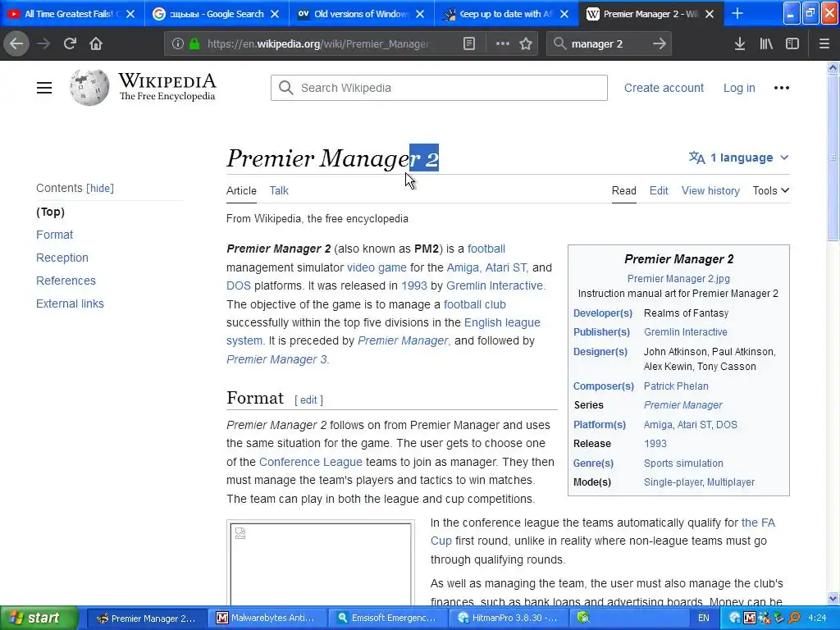Close the Old versions of Windows tab
Viewport: 840px width, 630px height.
[420, 14]
